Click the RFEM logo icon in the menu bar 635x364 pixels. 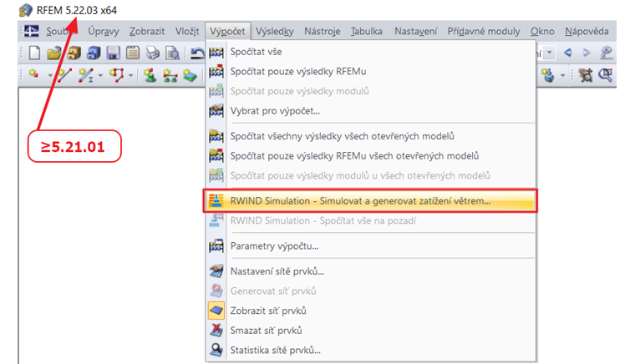pos(32,31)
